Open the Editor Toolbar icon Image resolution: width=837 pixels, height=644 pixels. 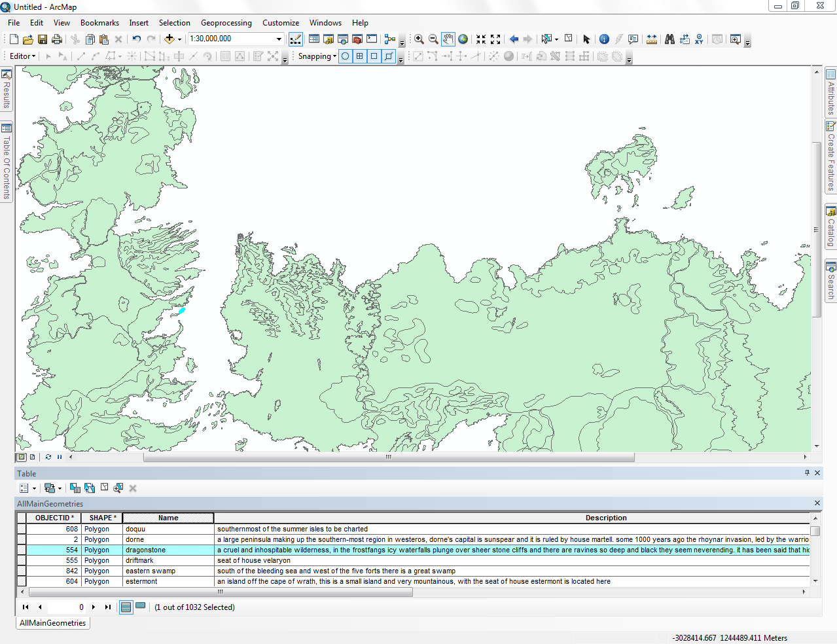pyautogui.click(x=296, y=39)
